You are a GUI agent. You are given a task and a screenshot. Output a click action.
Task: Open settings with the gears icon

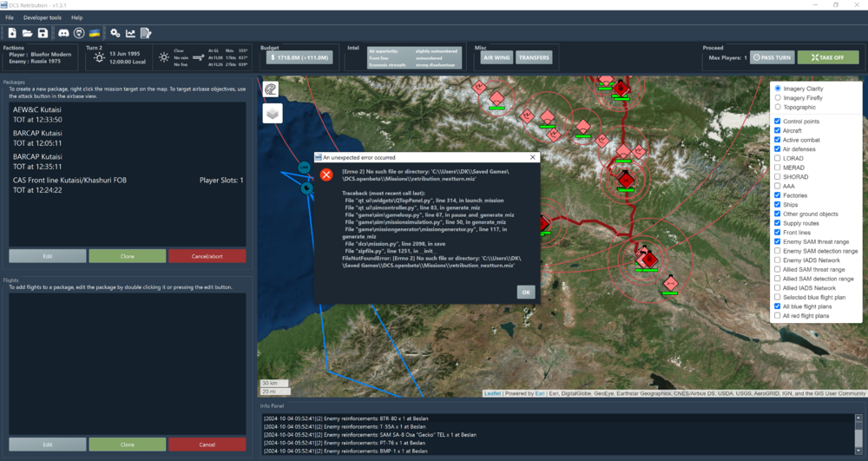pos(115,33)
